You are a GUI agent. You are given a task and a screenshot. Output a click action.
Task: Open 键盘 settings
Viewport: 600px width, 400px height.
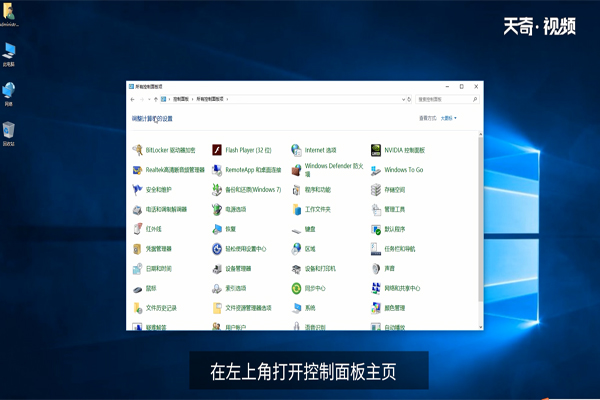pyautogui.click(x=303, y=230)
